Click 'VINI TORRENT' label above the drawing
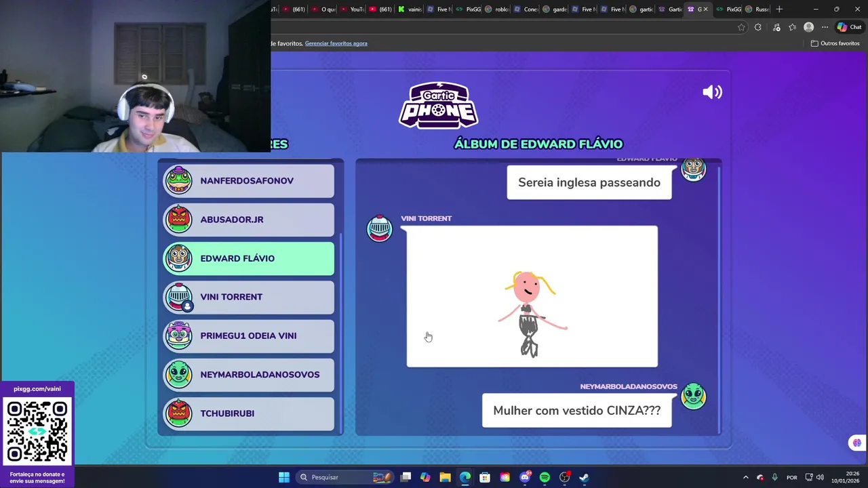868x488 pixels. coord(426,218)
